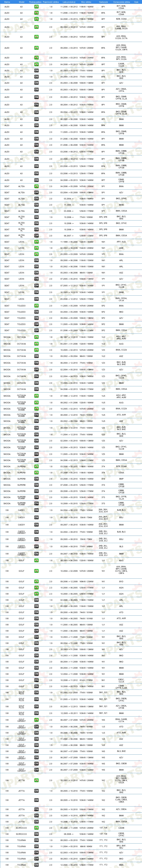Click diesel icon for Seat Toledo BKD
The width and height of the screenshot is (142, 868).
36,312
